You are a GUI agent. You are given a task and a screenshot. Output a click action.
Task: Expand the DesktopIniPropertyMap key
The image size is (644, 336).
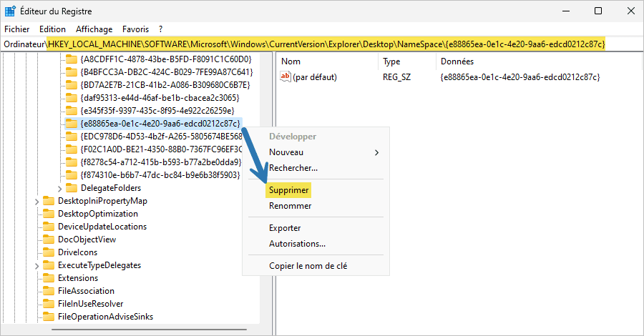[x=37, y=202]
